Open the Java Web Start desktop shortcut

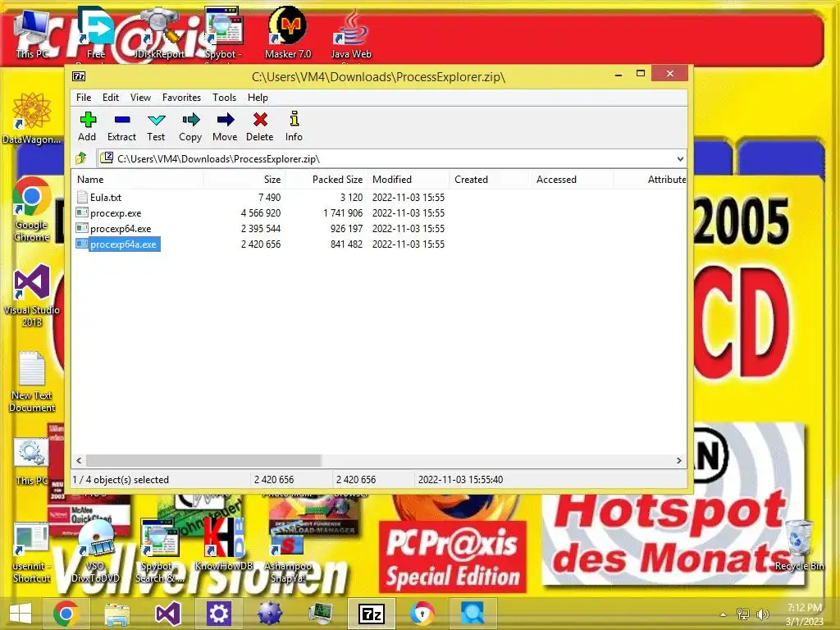point(351,36)
